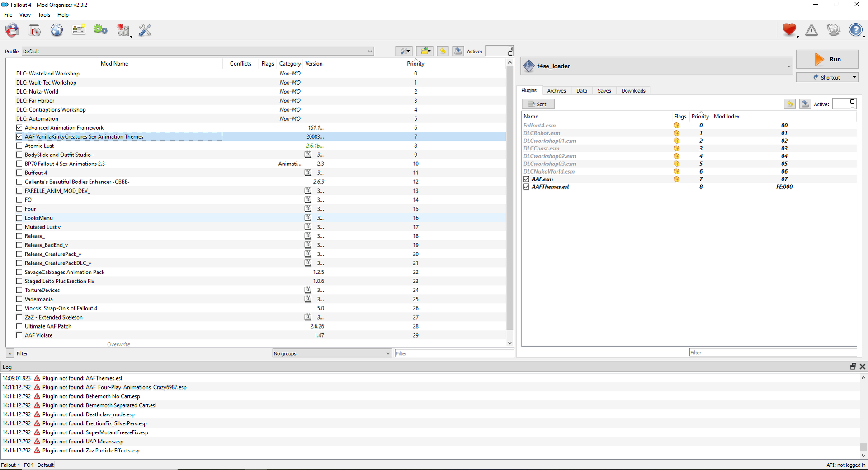The height and width of the screenshot is (470, 868).
Task: Sort the plugin list
Action: pos(538,104)
